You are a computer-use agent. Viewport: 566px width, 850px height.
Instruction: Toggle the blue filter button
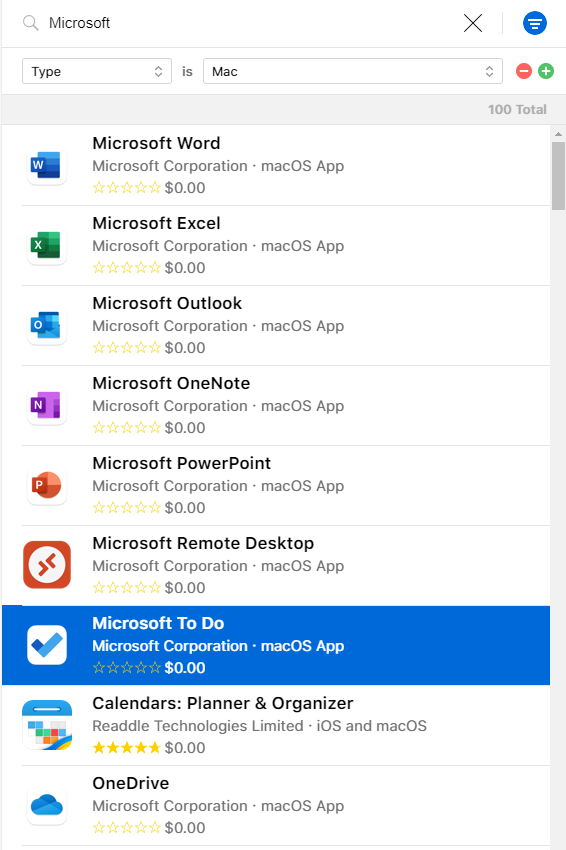[x=535, y=23]
